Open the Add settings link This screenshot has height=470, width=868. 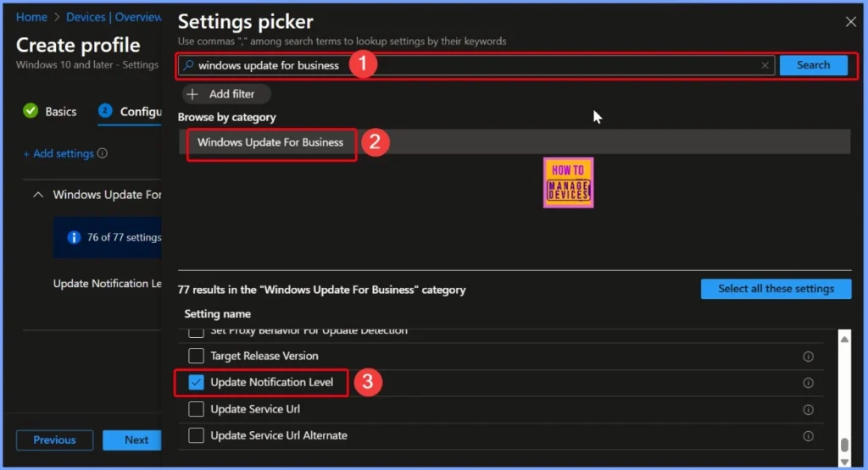[58, 154]
